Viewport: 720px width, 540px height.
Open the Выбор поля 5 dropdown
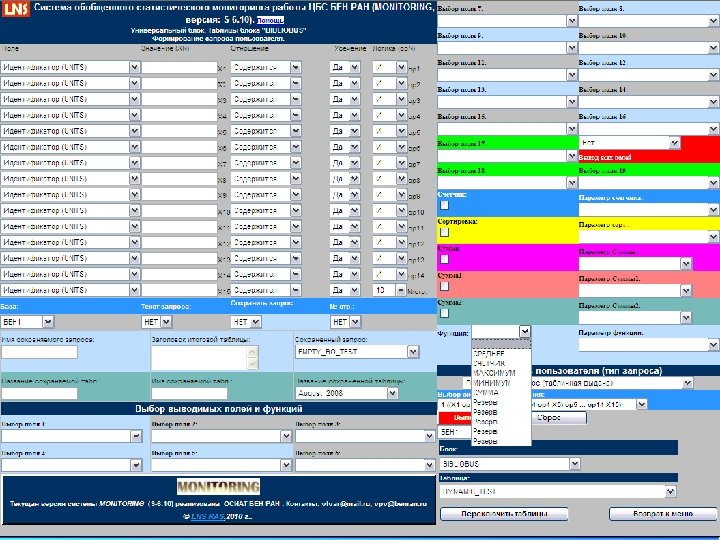point(222,465)
